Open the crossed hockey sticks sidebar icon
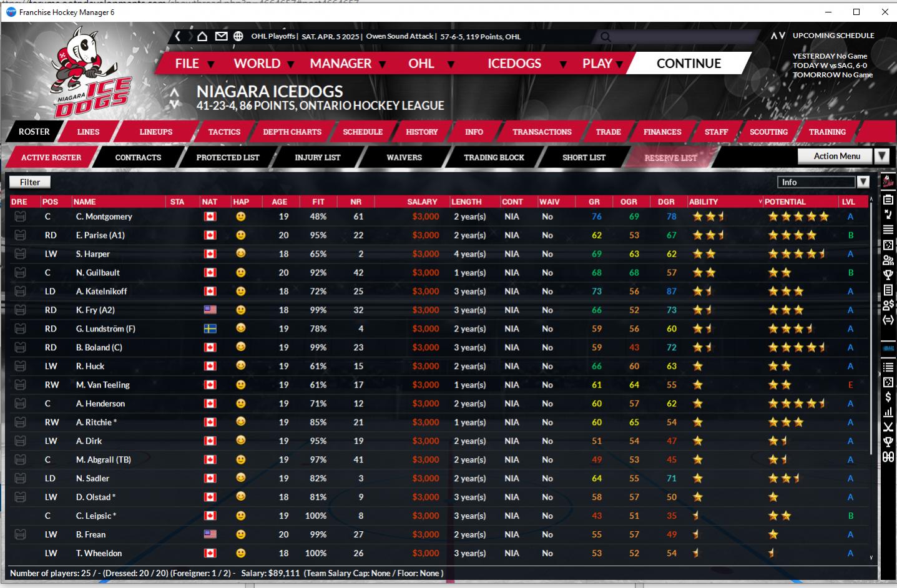Image resolution: width=897 pixels, height=588 pixels. click(888, 427)
